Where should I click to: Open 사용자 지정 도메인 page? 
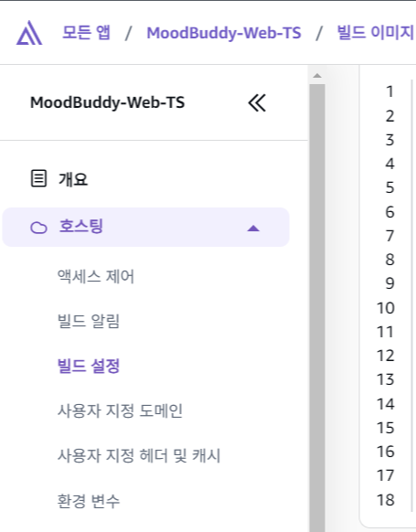pyautogui.click(x=120, y=410)
